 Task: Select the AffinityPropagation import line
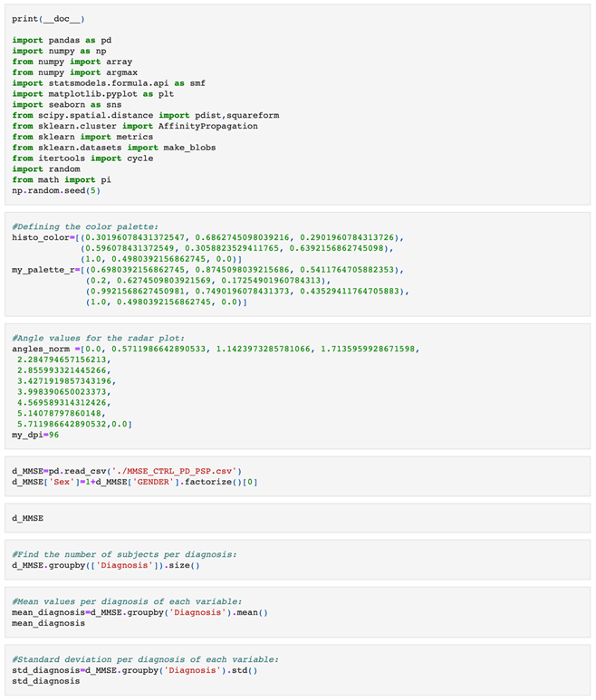pos(127,126)
